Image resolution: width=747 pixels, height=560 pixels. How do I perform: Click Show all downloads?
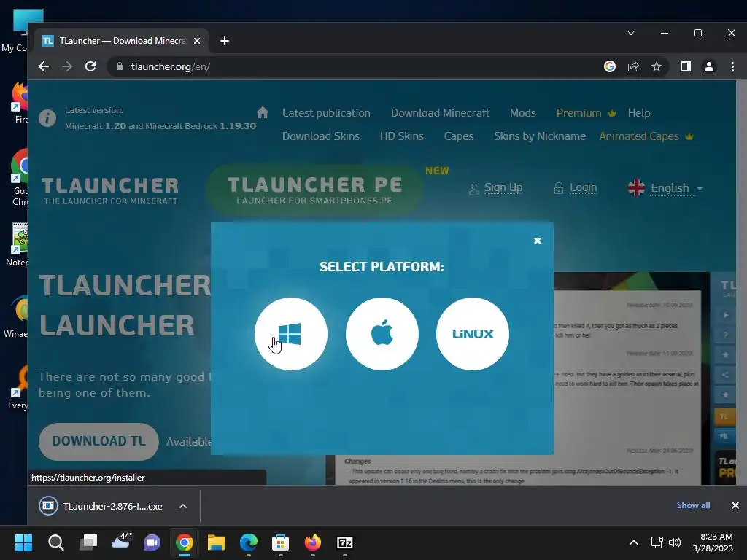[x=693, y=505]
